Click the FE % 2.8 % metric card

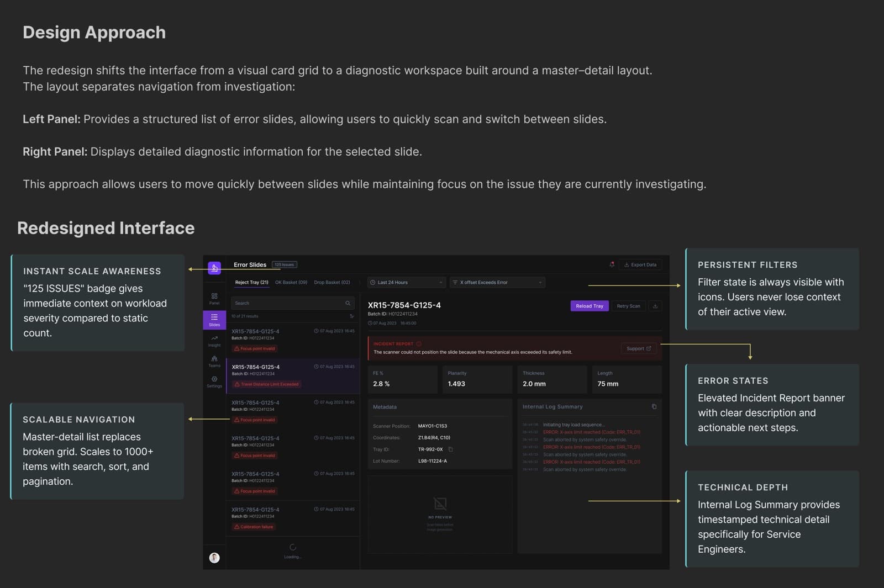pyautogui.click(x=402, y=379)
